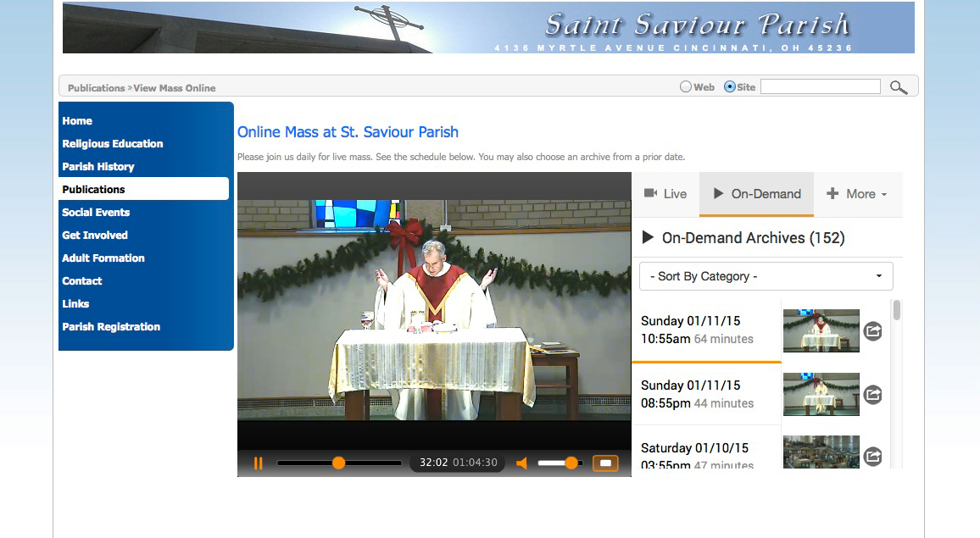
Task: Open the Contact page
Action: (82, 281)
